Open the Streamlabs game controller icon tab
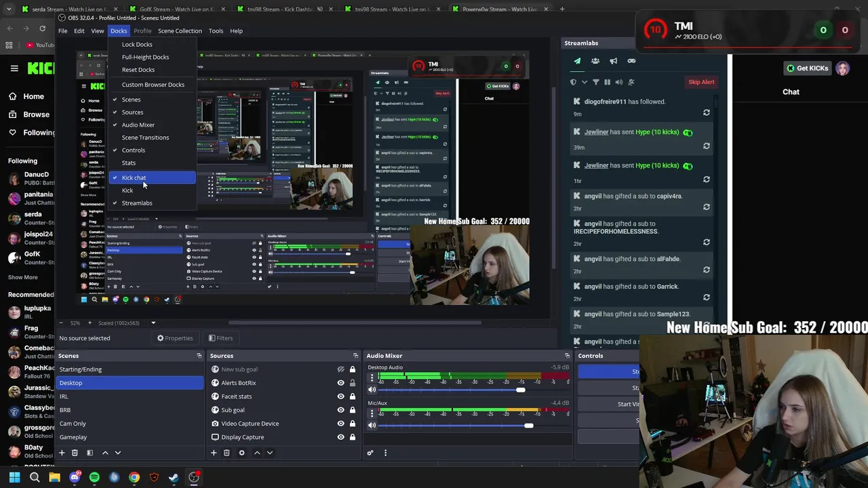Viewport: 868px width, 488px height. (x=631, y=61)
